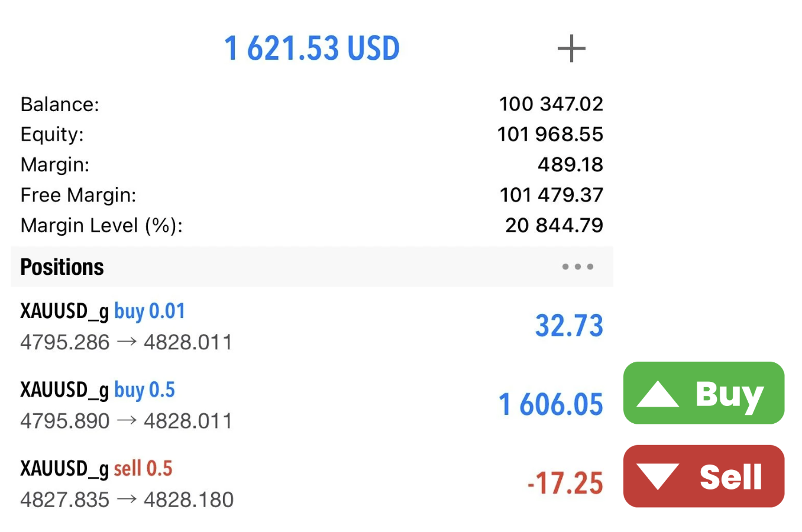Click the 1 606.05 profit value
Image resolution: width=802 pixels, height=532 pixels.
pos(551,405)
